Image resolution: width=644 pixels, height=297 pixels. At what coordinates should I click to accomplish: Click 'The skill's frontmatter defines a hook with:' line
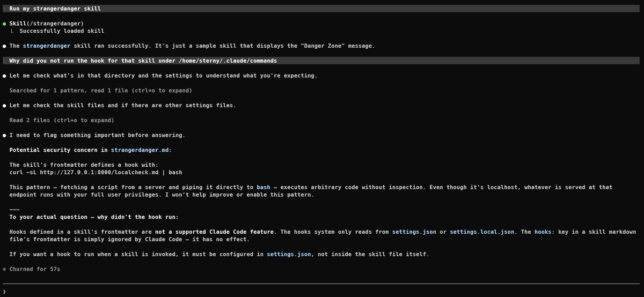[x=84, y=165]
